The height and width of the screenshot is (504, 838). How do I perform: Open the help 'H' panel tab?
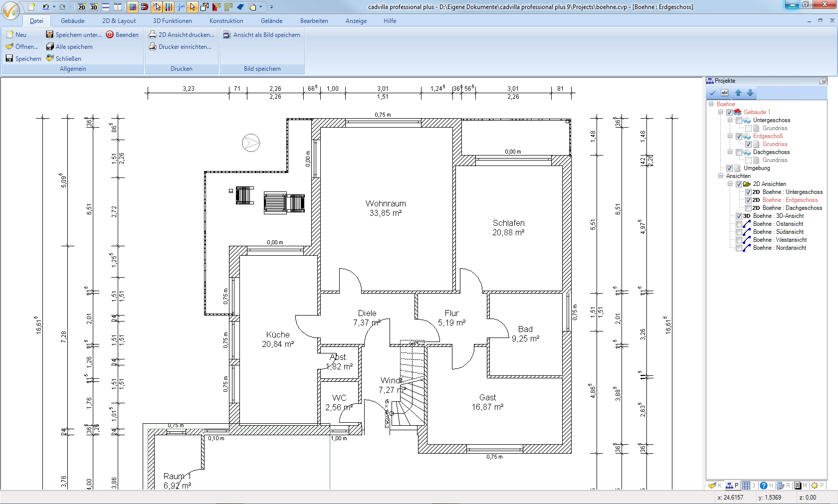point(767,486)
